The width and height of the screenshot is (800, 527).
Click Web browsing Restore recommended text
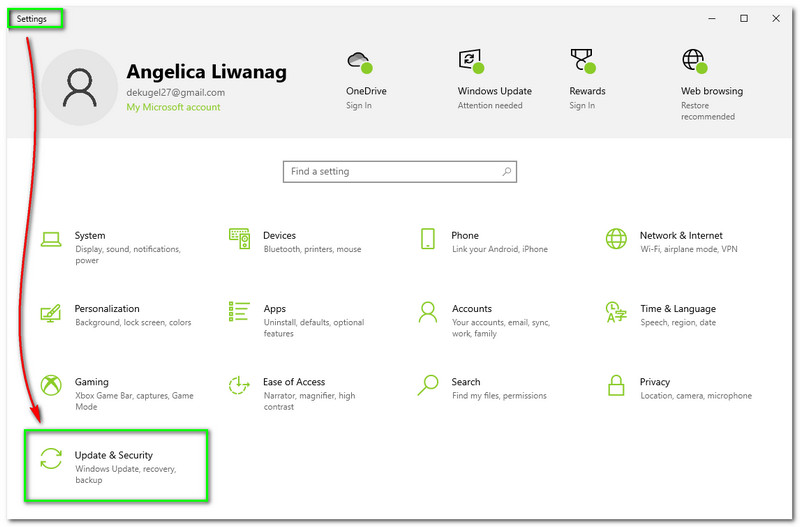(708, 111)
